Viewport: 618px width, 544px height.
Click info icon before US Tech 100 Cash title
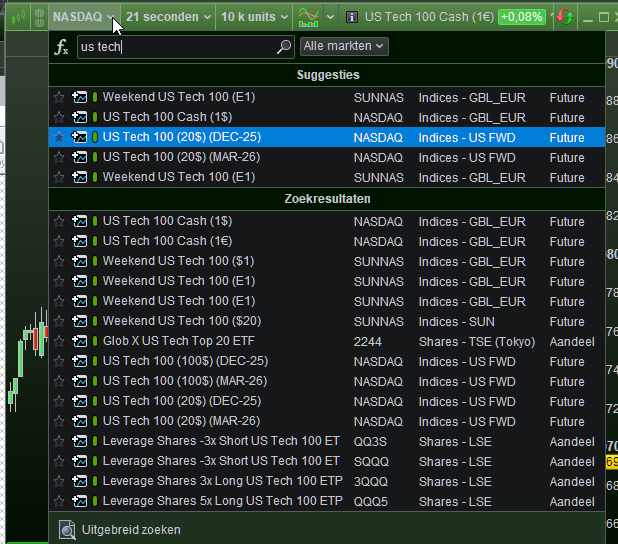point(352,17)
